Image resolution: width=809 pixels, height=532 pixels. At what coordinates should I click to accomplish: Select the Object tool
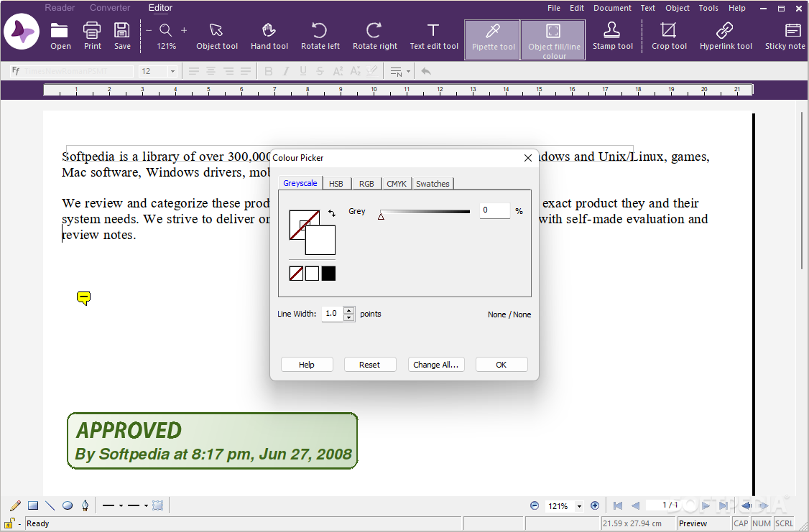point(217,36)
